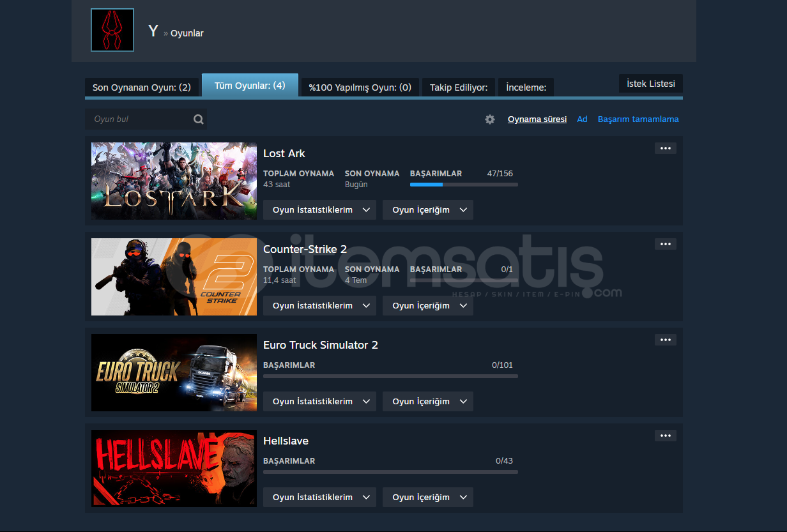Open the Takip Ediliyor tab
Viewport: 787px width, 532px height.
click(459, 87)
